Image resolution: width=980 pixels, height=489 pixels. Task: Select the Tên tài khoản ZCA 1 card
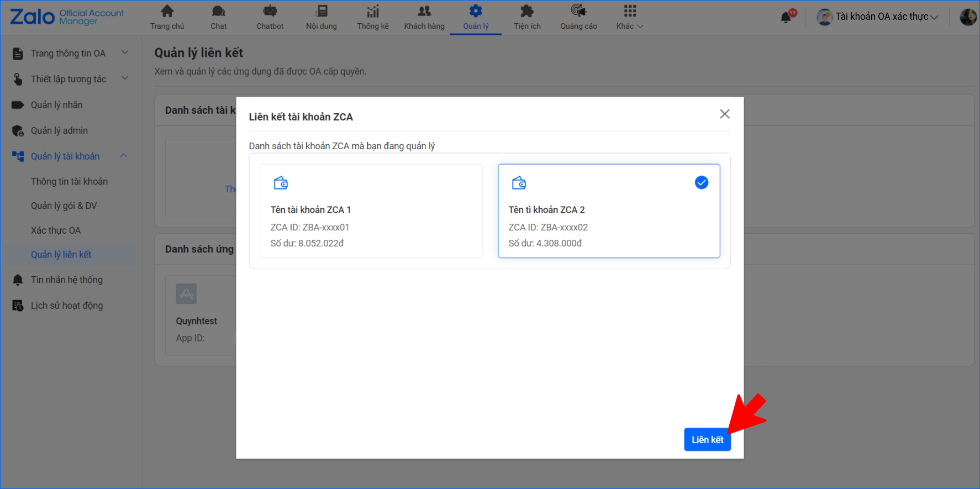(x=371, y=211)
